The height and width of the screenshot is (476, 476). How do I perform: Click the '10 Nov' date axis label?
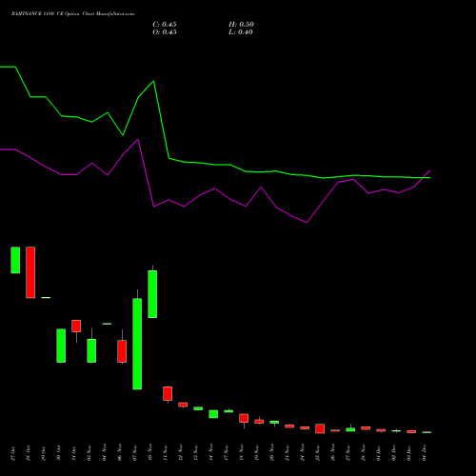click(x=150, y=453)
